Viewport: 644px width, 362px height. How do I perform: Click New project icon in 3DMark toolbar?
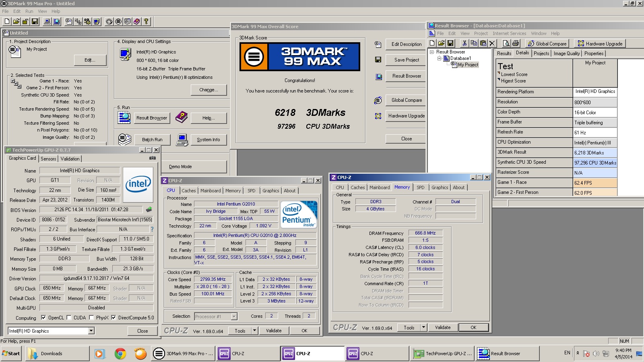pyautogui.click(x=7, y=21)
